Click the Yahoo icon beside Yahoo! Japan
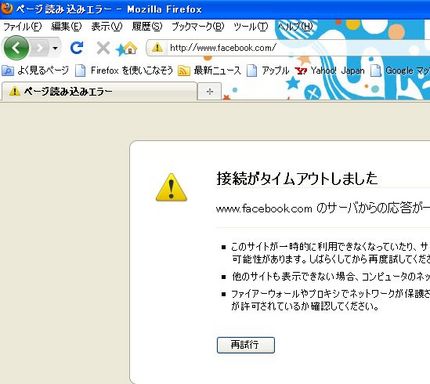This screenshot has width=430, height=384. click(301, 71)
